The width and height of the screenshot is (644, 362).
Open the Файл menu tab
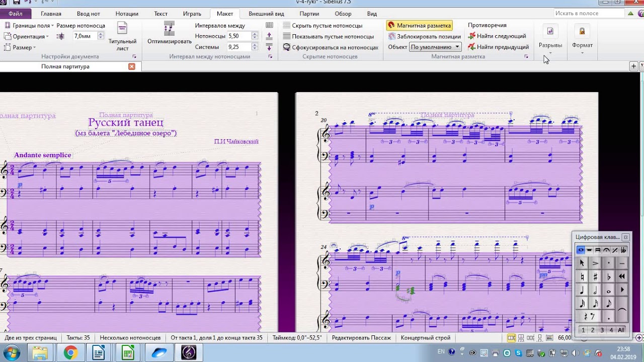tap(16, 14)
